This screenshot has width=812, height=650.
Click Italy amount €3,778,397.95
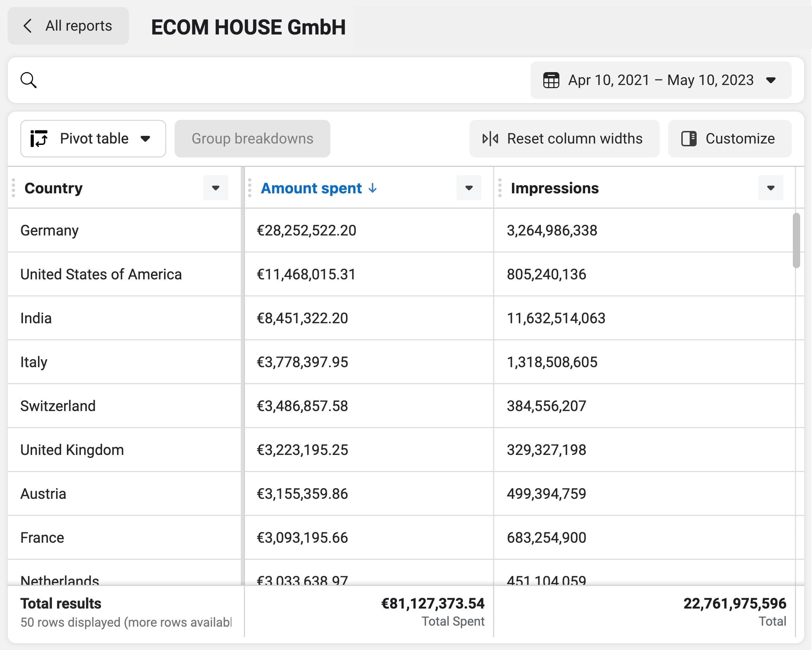click(302, 362)
